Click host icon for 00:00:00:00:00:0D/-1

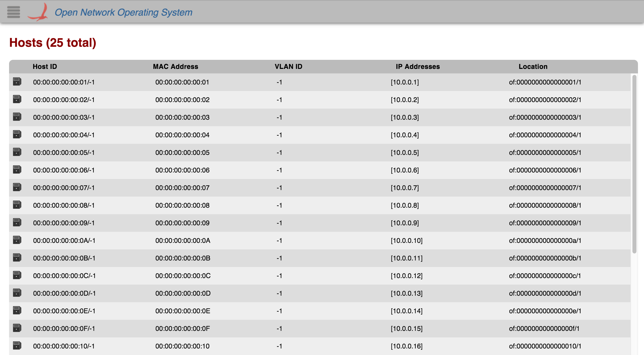tap(17, 293)
